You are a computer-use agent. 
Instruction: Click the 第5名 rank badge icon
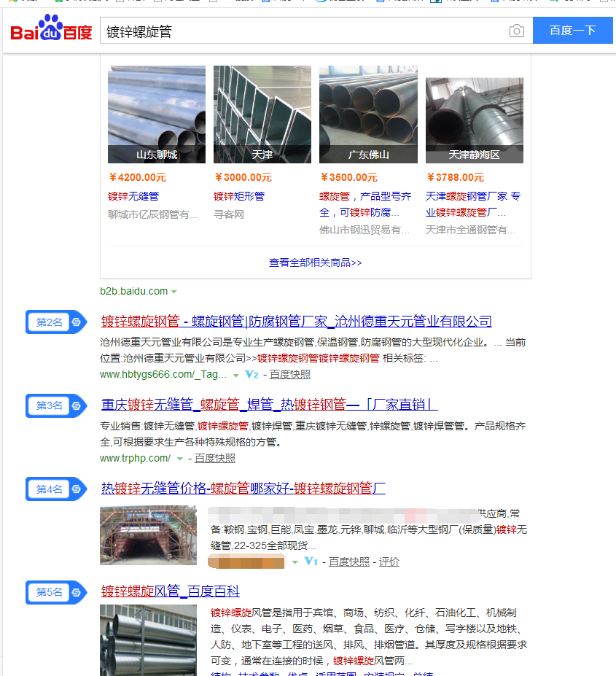pos(56,592)
